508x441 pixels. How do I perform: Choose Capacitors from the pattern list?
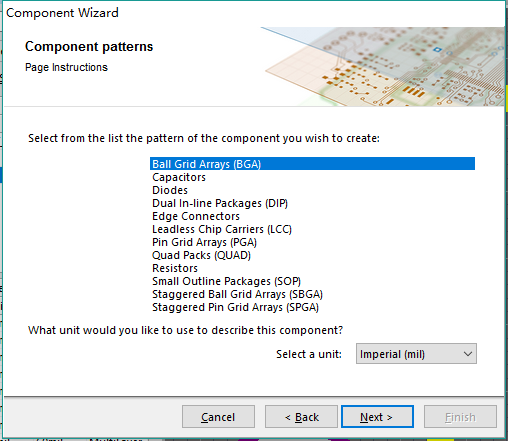point(312,177)
